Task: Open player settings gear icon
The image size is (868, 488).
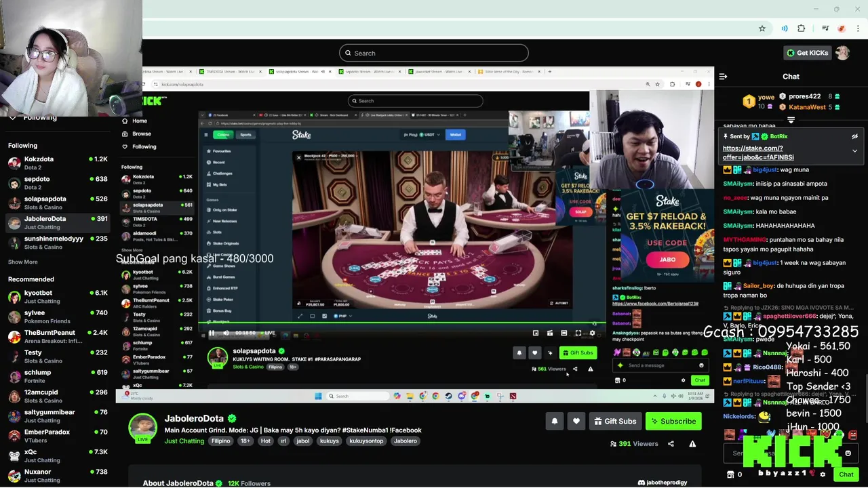Action: pyautogui.click(x=592, y=333)
